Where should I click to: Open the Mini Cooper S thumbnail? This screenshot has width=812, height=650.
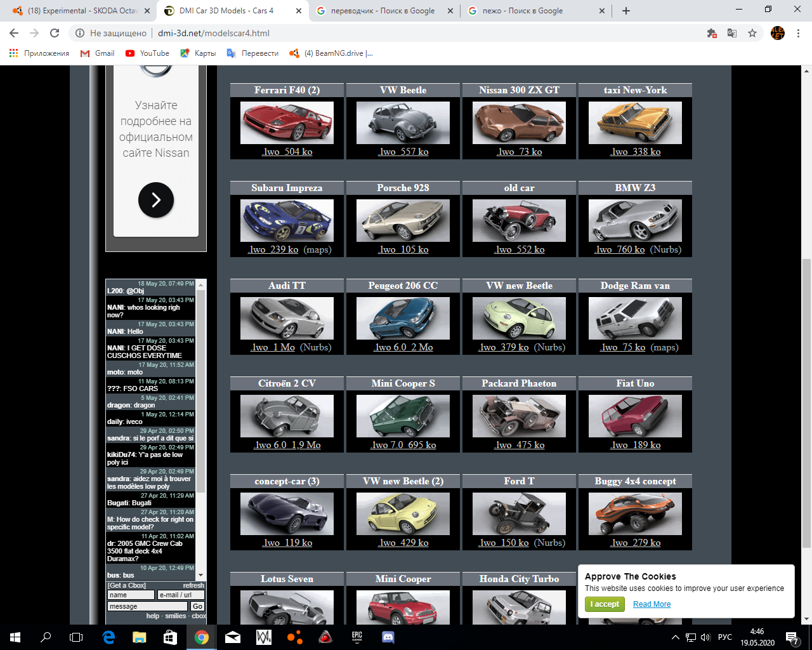[403, 416]
